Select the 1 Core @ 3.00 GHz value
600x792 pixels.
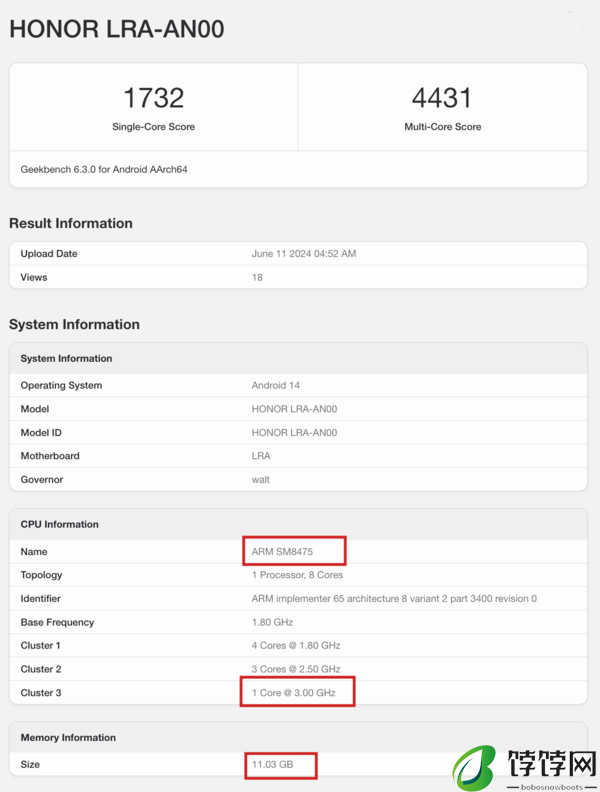tap(293, 693)
